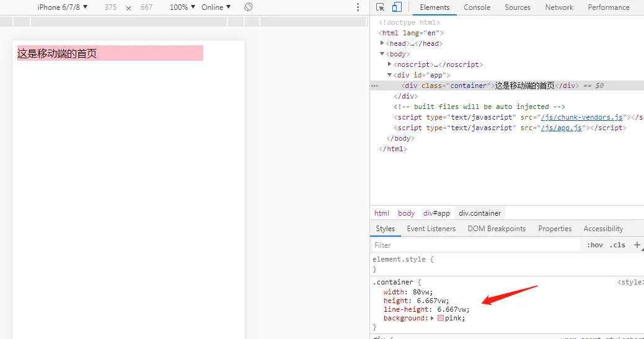Switch to the Console tab

tap(477, 7)
